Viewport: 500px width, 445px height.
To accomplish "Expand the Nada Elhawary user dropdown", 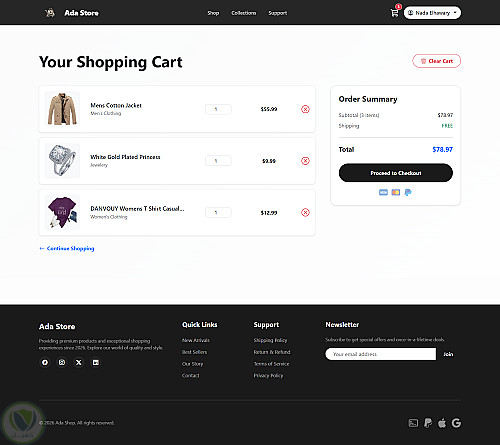I will 432,13.
